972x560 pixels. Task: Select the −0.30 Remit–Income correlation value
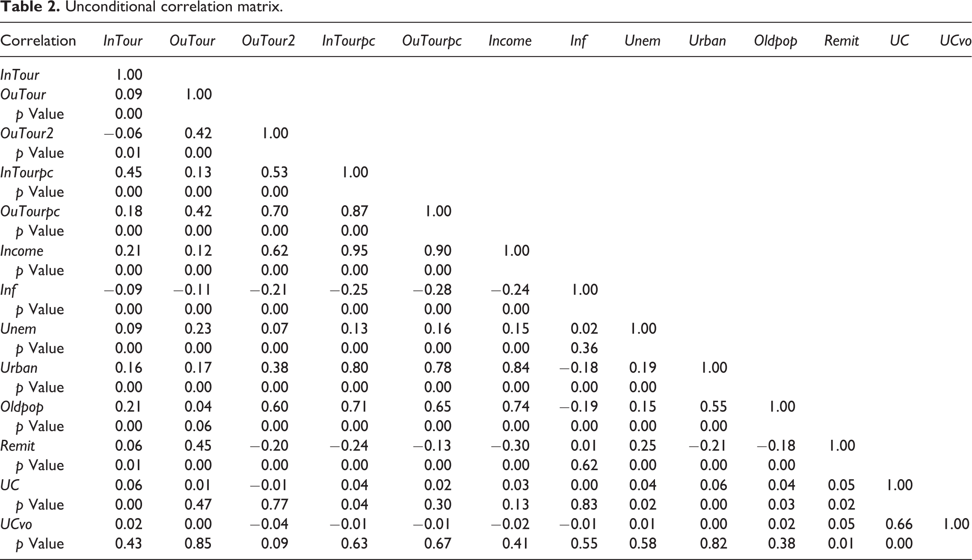(510, 446)
